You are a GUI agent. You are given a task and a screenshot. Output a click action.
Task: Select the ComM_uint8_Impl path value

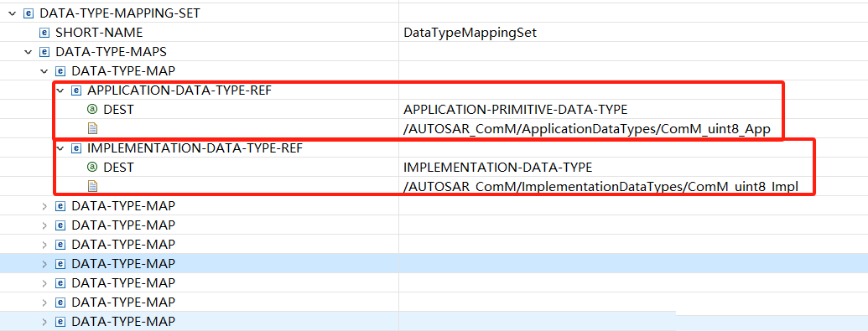point(600,187)
